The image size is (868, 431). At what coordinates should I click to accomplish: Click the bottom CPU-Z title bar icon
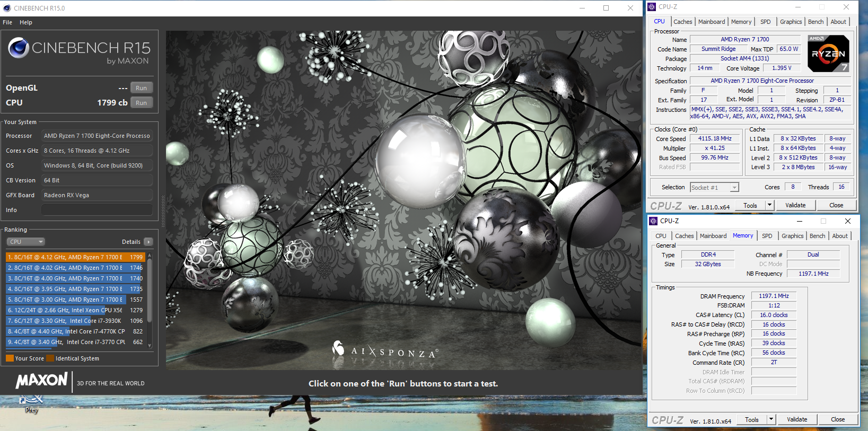[654, 221]
